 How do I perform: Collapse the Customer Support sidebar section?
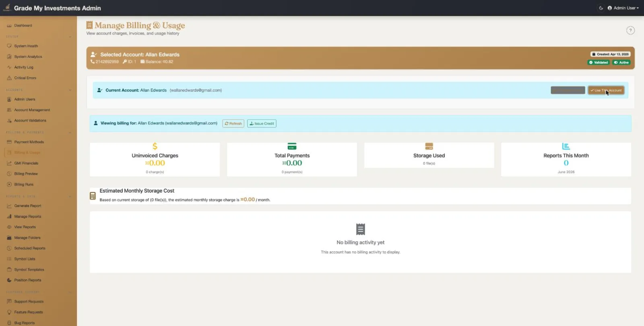pyautogui.click(x=70, y=292)
